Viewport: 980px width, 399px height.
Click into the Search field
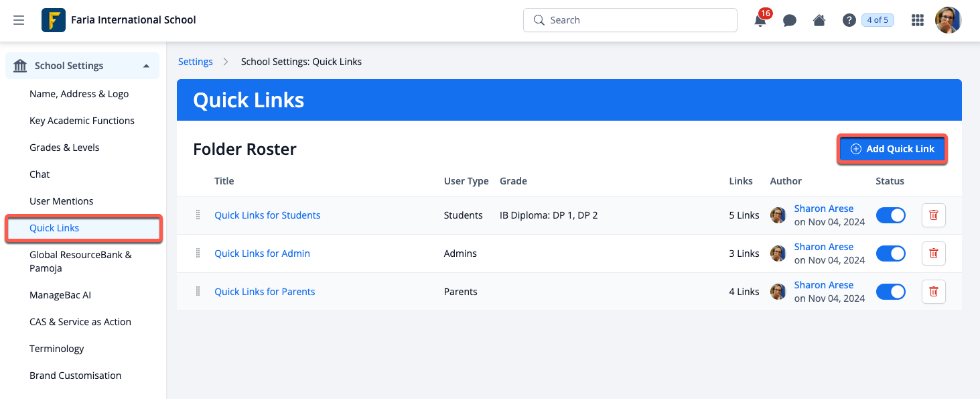[x=630, y=20]
